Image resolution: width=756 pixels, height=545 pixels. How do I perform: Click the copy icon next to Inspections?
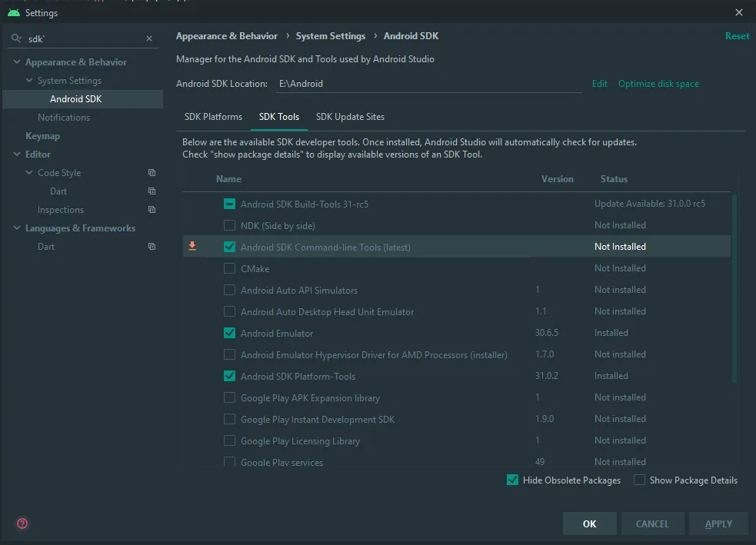coord(152,210)
